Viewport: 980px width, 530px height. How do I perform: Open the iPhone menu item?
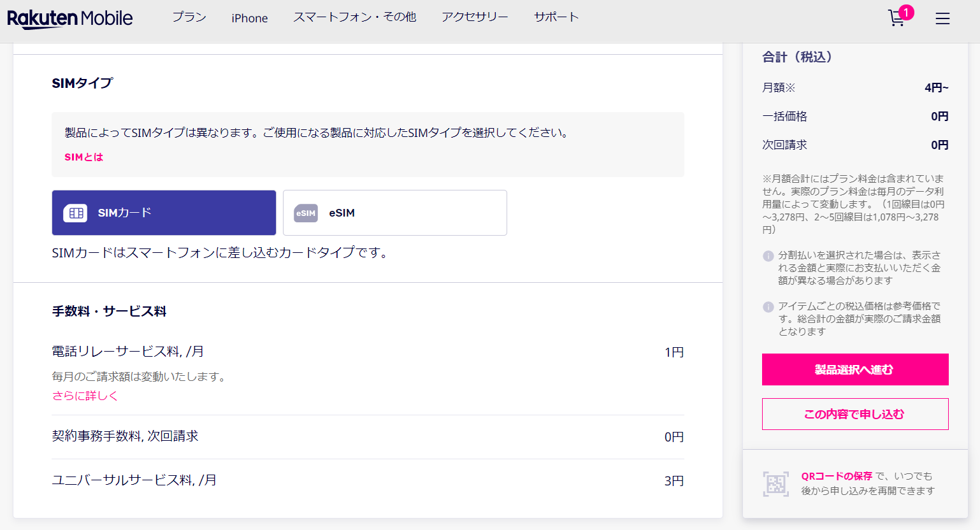(x=250, y=18)
